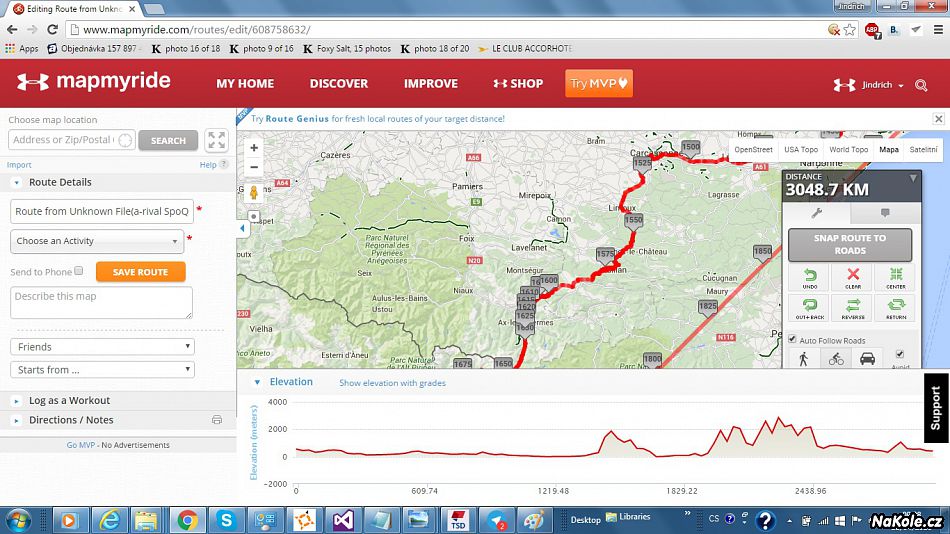Open the Jindrich account dropdown
This screenshot has height=534, width=950.
[882, 85]
